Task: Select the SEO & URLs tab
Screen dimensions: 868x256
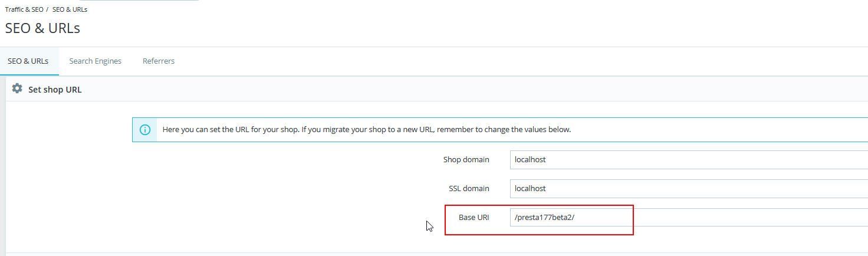Action: 28,61
